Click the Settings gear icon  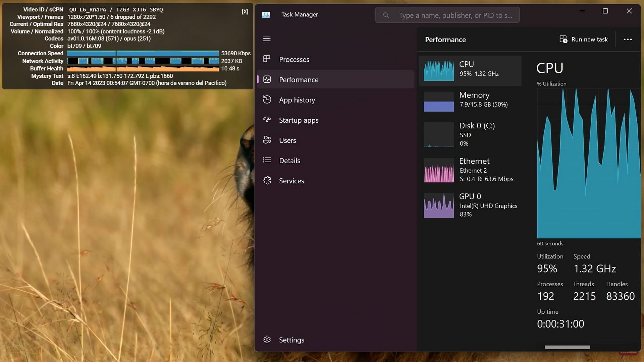(x=267, y=340)
